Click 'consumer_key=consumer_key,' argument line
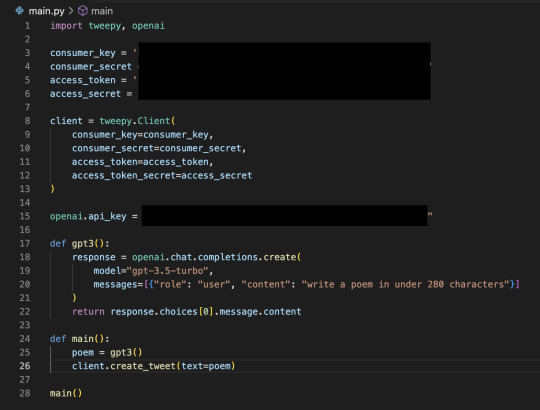 pos(143,135)
